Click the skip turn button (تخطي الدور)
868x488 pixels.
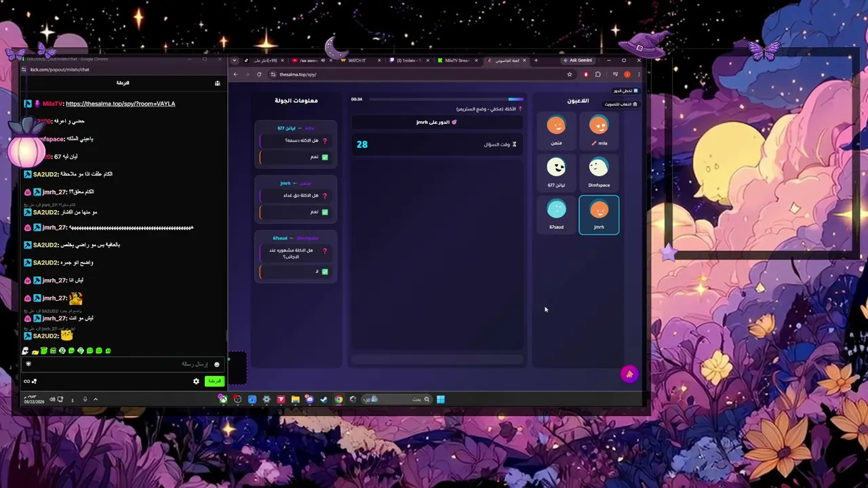625,91
